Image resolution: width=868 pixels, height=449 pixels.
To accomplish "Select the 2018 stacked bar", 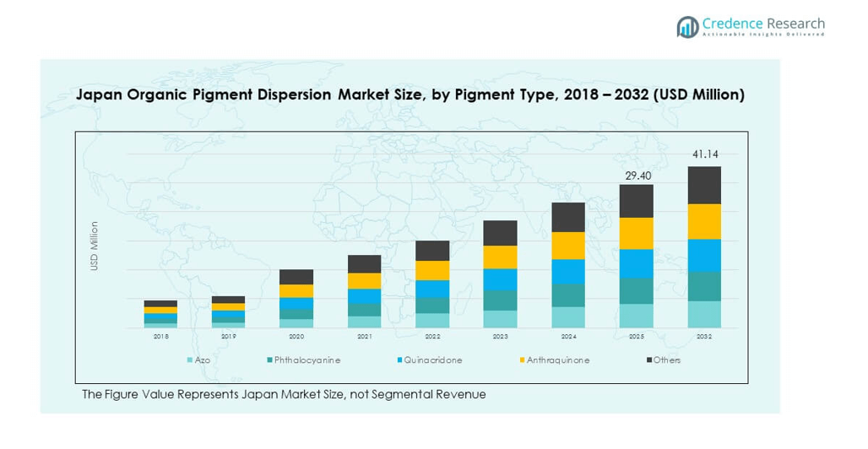I will tap(160, 313).
